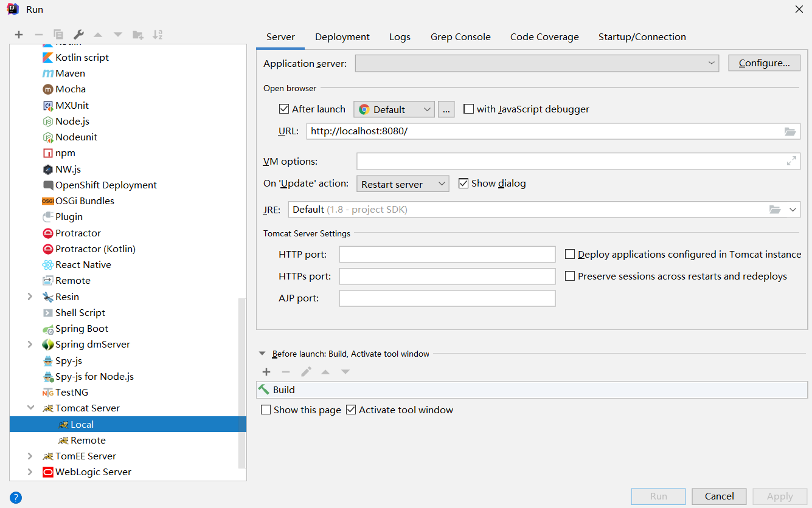Select Shell Script icon
The image size is (812, 508).
48,313
